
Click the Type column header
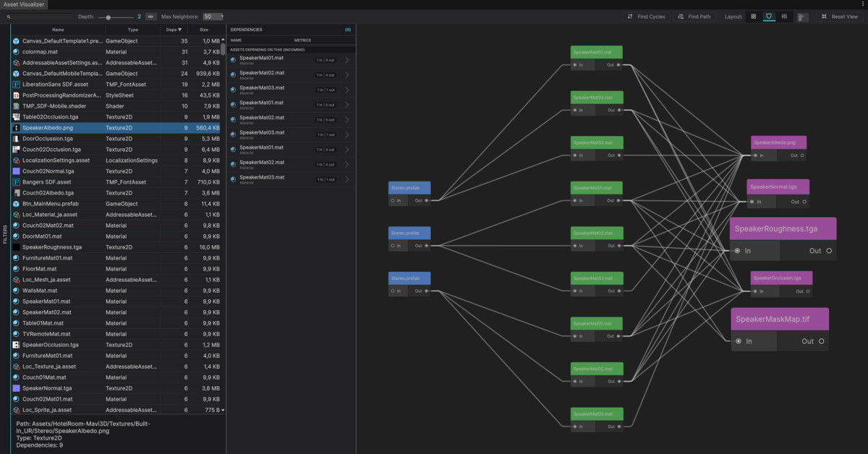pyautogui.click(x=133, y=30)
